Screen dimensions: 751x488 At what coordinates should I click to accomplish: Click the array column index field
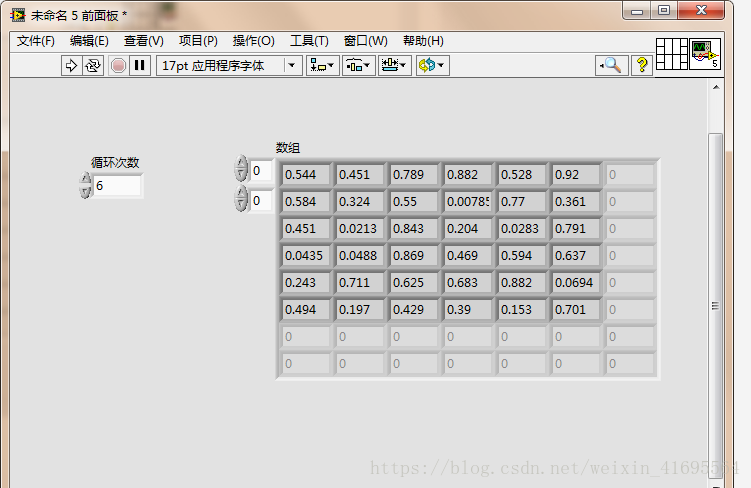261,200
